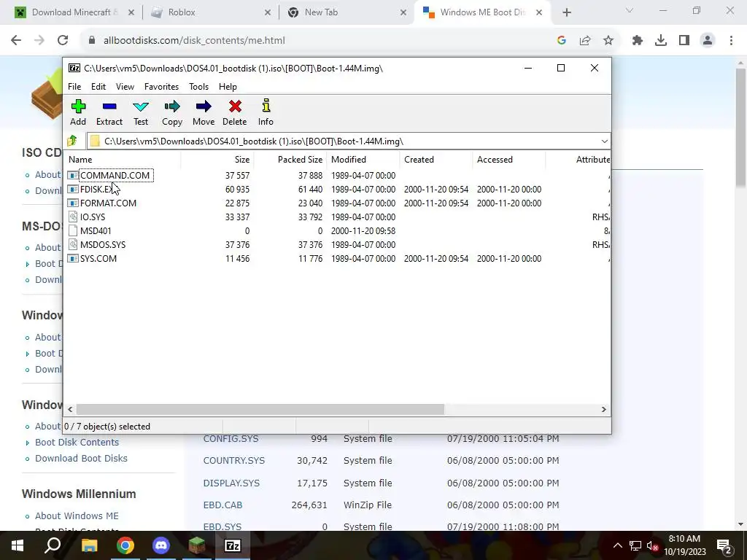Screen dimensions: 747x560
Task: Open the Download Boot Disks link
Action: pos(81,458)
